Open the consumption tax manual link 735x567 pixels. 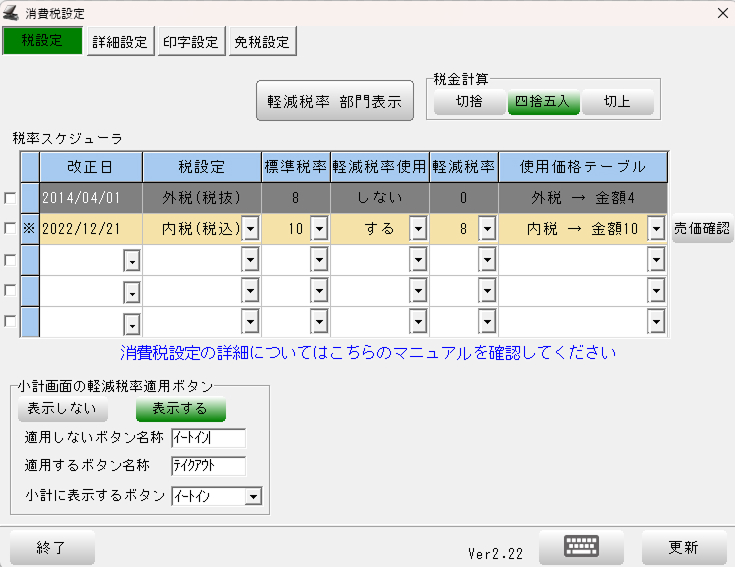pos(368,353)
